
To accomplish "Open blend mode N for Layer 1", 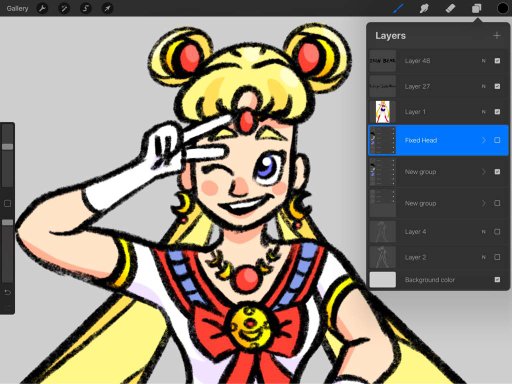I will (x=483, y=112).
